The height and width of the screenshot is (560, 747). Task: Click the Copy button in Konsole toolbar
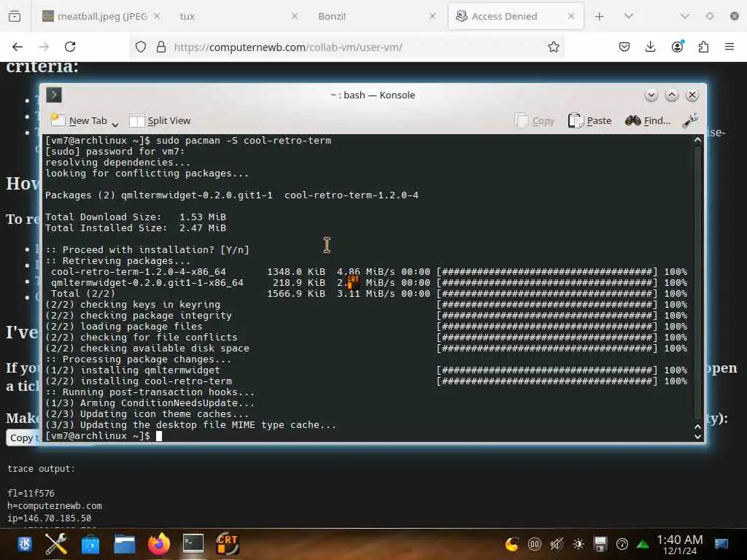[x=535, y=120]
